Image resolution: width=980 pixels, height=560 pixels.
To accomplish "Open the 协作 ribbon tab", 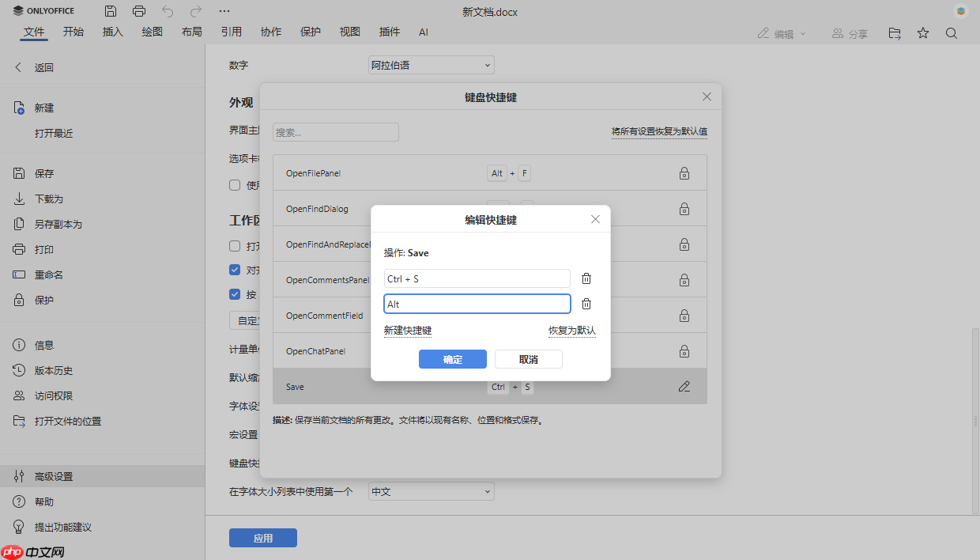I will [270, 32].
